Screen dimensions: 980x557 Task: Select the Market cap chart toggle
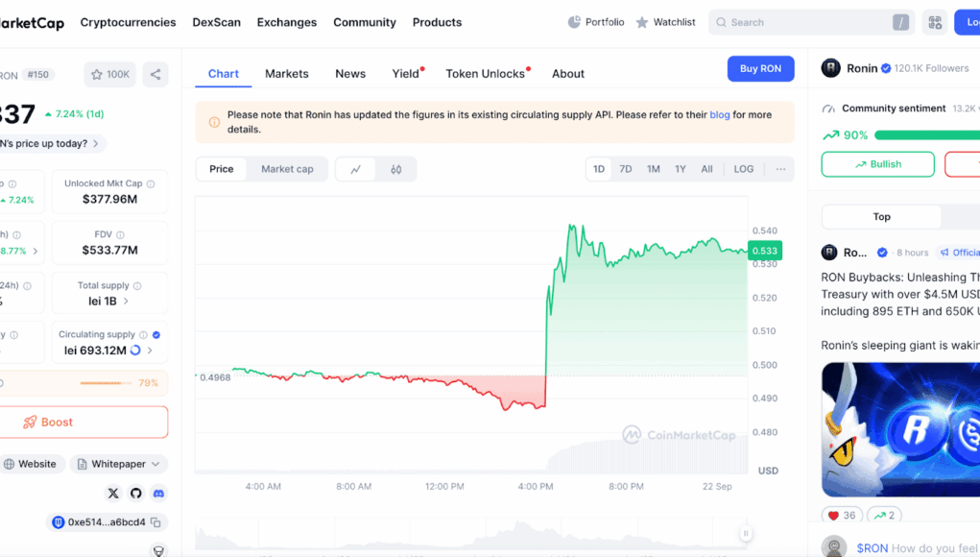[x=287, y=169]
